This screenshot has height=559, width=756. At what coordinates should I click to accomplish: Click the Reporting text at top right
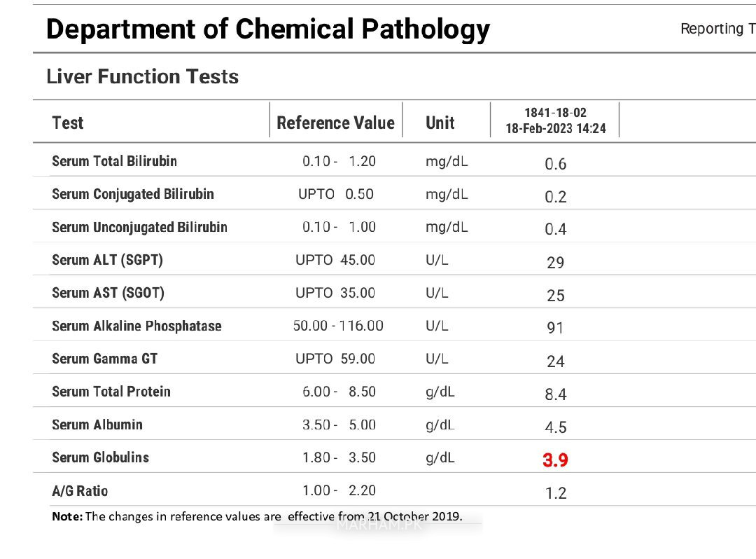click(x=718, y=29)
